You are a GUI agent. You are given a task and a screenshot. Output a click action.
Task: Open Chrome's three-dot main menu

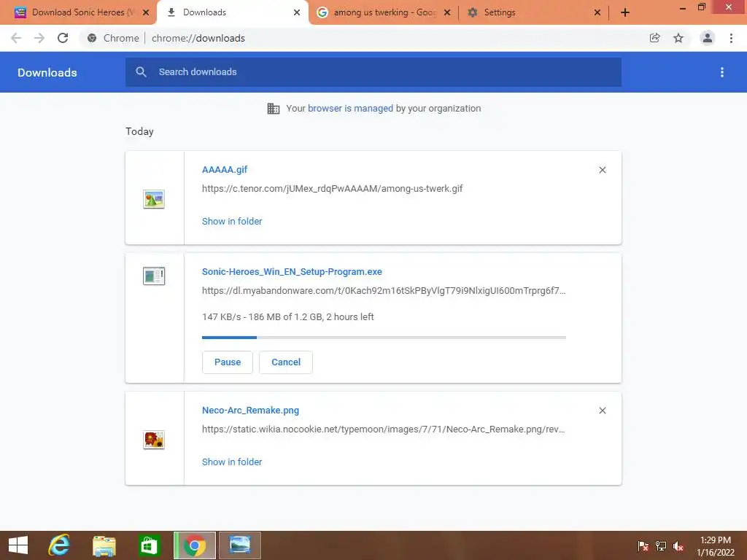[x=731, y=38]
